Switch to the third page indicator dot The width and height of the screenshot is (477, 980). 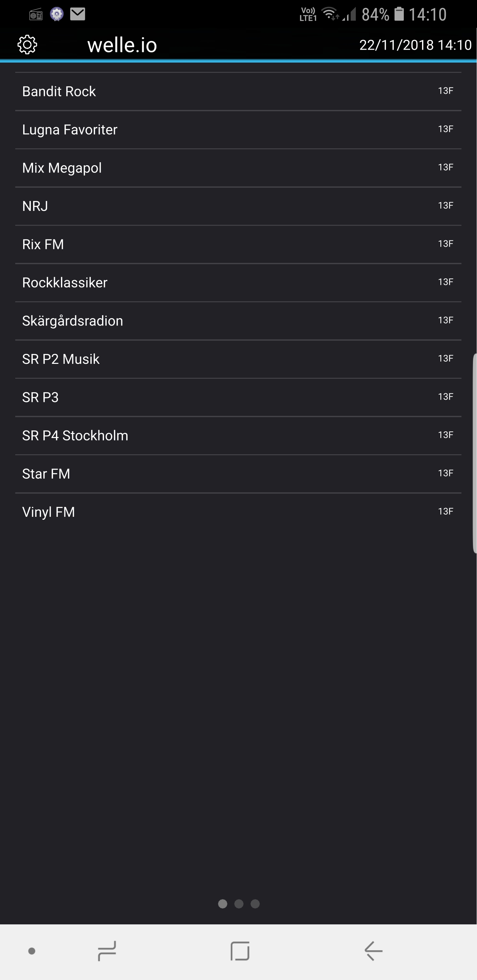pyautogui.click(x=255, y=904)
